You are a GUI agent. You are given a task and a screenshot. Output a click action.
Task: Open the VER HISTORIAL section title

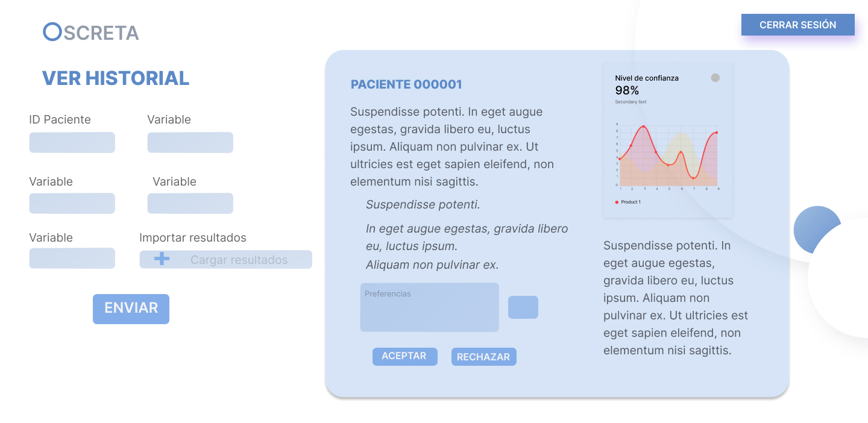115,78
